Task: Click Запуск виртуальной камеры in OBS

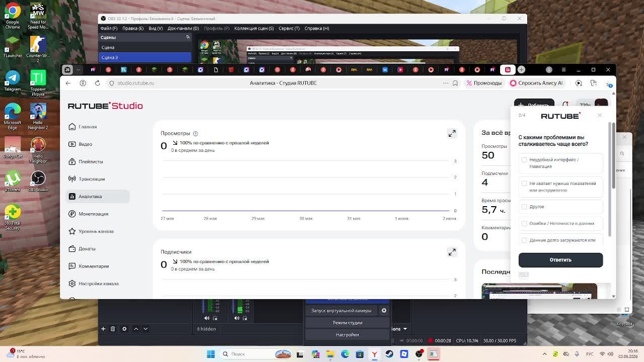Action: coord(341,311)
